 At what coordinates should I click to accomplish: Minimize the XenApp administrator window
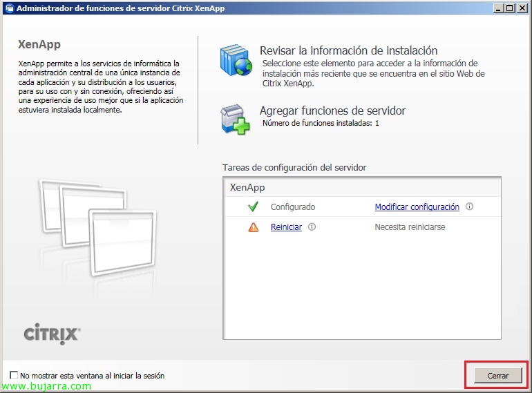(x=498, y=8)
